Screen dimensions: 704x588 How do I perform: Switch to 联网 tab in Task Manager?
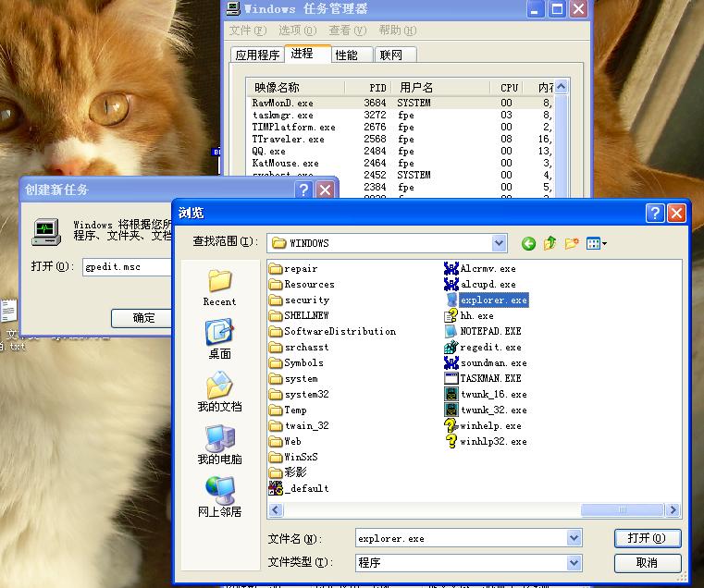click(x=395, y=55)
